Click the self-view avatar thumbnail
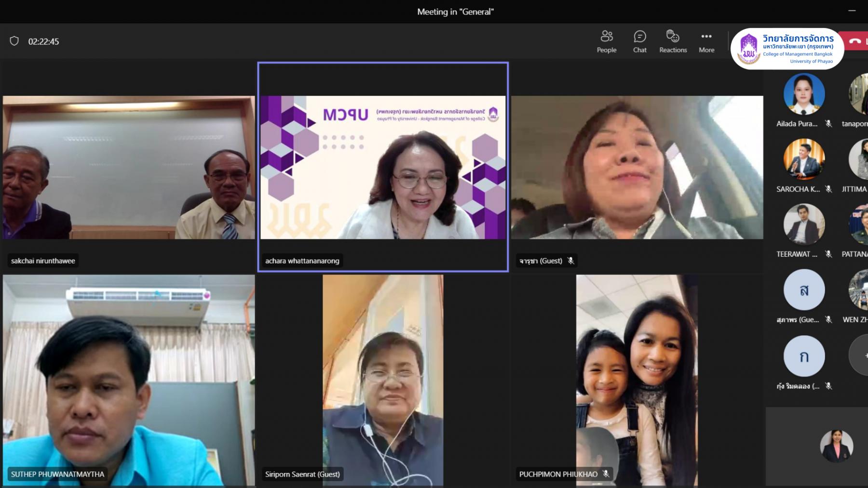This screenshot has height=488, width=868. point(837,446)
